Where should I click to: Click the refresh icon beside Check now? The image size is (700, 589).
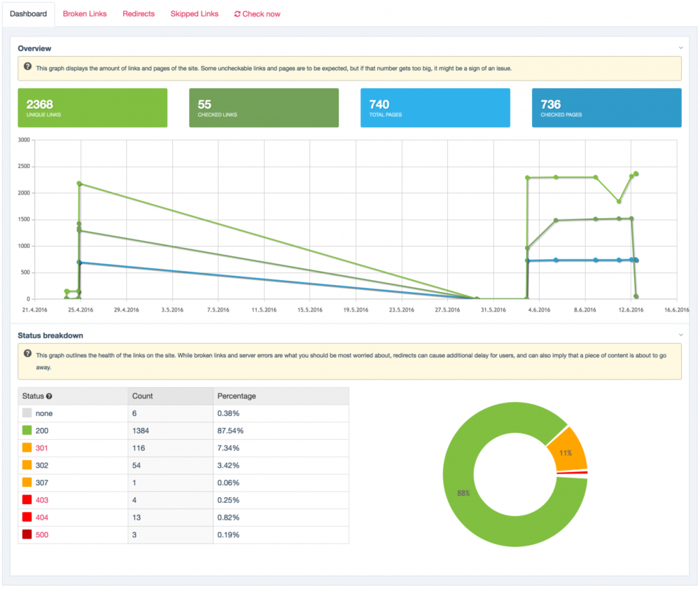tap(237, 13)
